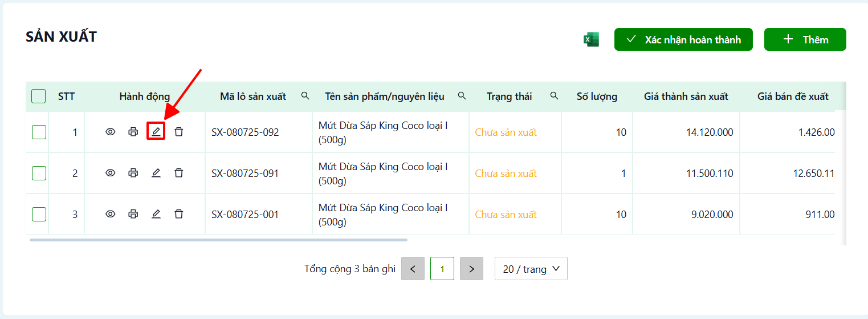This screenshot has width=868, height=319.
Task: Edit production batch SX-080725-091
Action: (156, 173)
